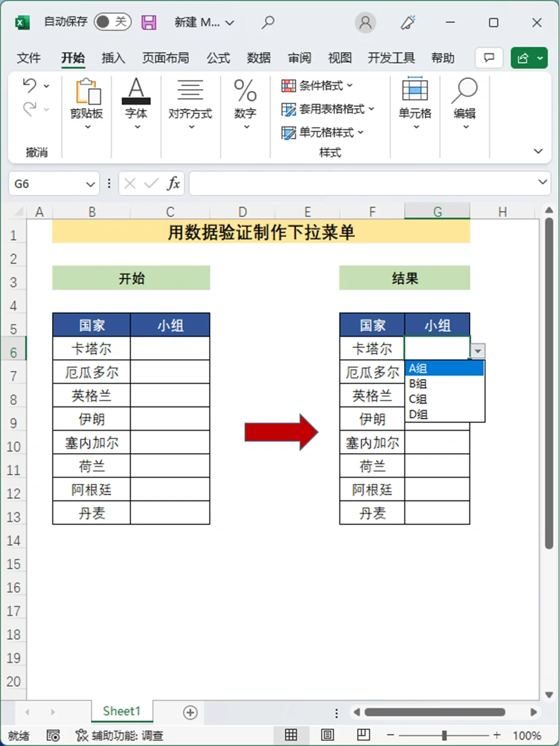560x746 pixels.
Task: Open the Sheet1 sheet tab
Action: 122,711
